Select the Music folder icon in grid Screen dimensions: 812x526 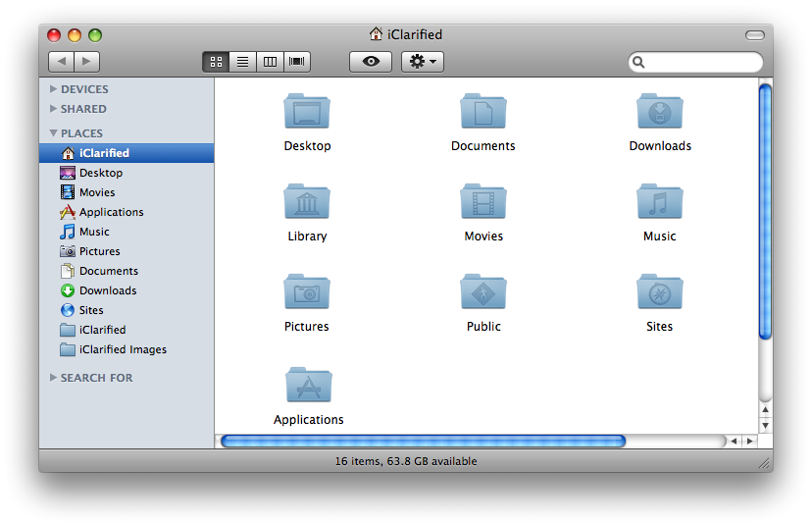[x=659, y=202]
